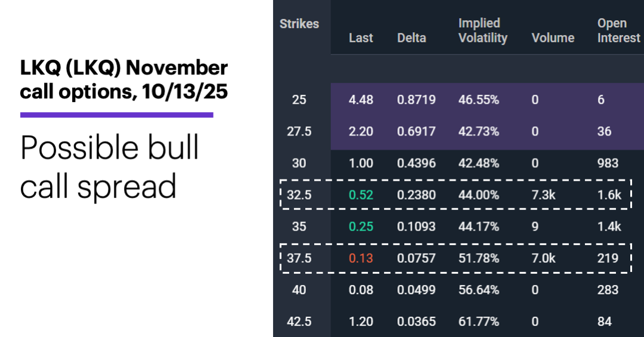644x337 pixels.
Task: Click the 51.78% implied volatility value
Action: [479, 258]
